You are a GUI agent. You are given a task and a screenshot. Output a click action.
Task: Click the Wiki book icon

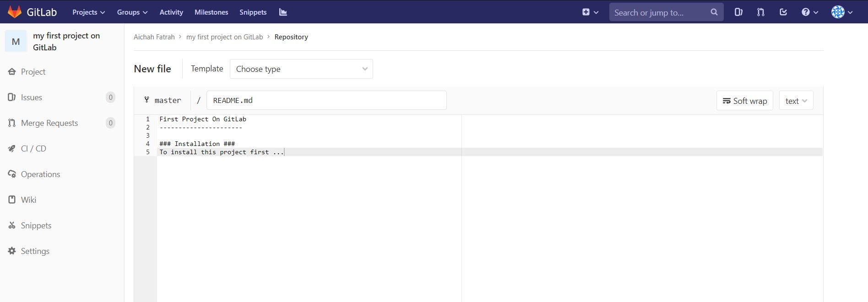[12, 200]
